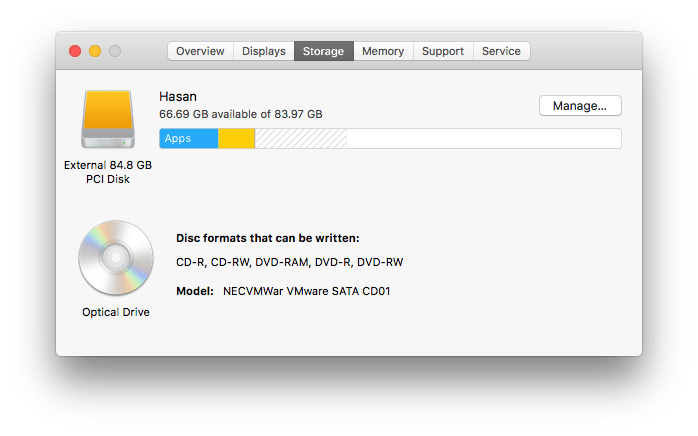
Task: Open the Support tab
Action: [x=443, y=51]
